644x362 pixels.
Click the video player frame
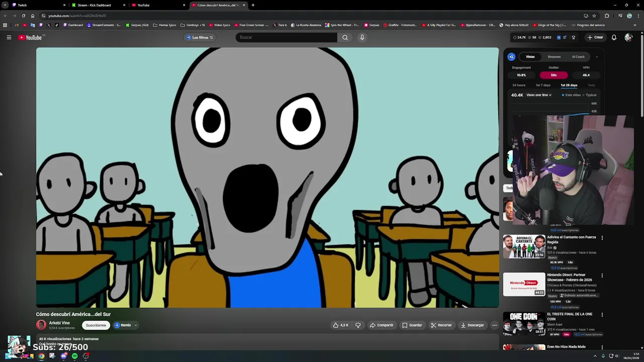coord(267,177)
